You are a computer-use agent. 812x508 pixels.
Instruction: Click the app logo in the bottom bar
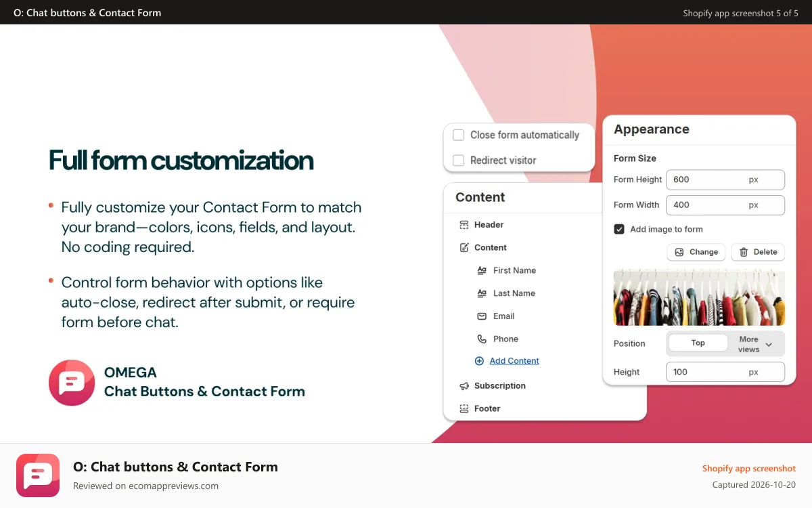[38, 475]
